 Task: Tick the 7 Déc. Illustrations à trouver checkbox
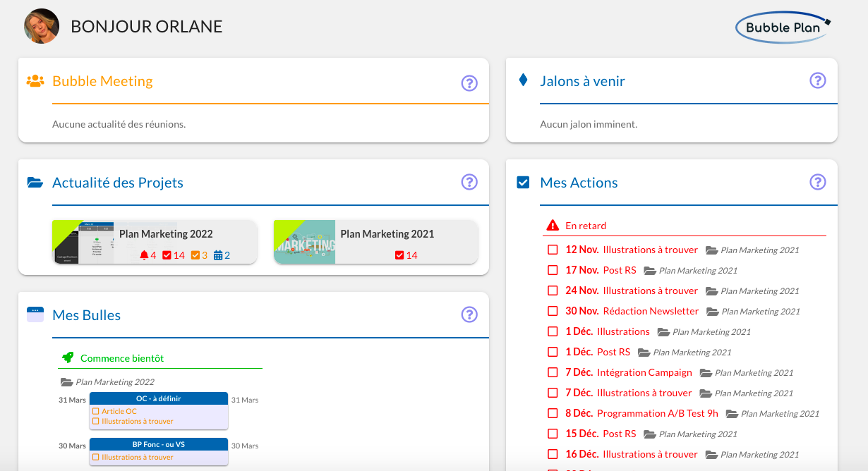553,393
